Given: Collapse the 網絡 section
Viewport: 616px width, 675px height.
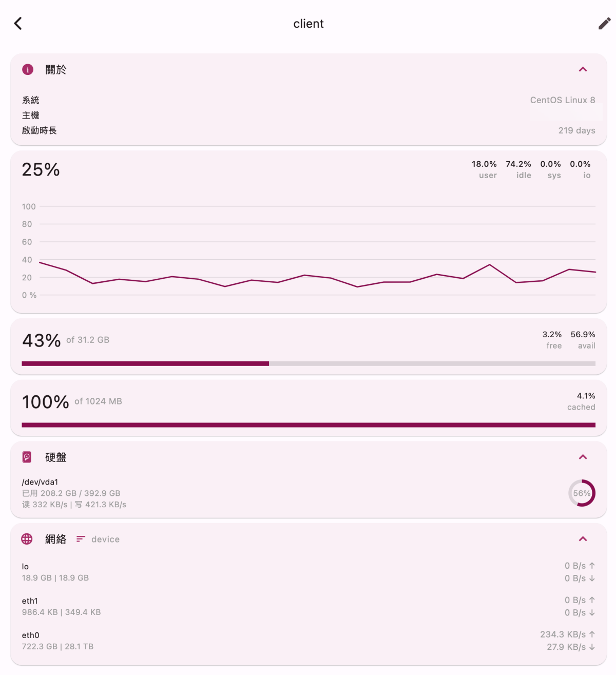Looking at the screenshot, I should (583, 539).
